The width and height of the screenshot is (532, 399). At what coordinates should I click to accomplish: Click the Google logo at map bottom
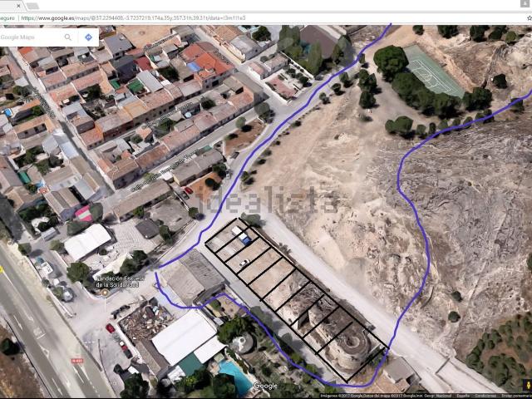[x=265, y=386]
